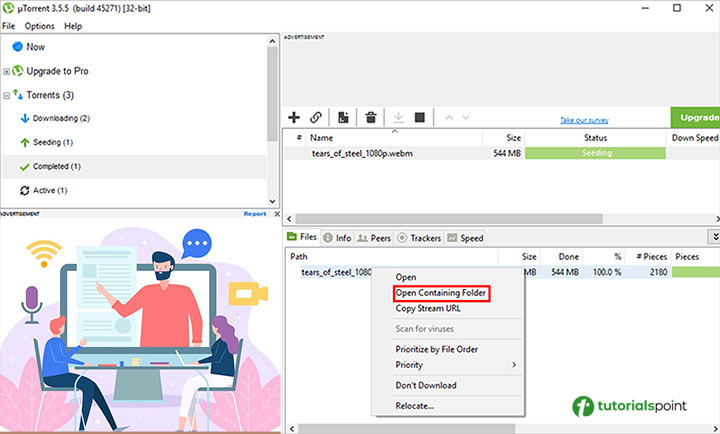Choose Copy Stream URL

tap(428, 308)
